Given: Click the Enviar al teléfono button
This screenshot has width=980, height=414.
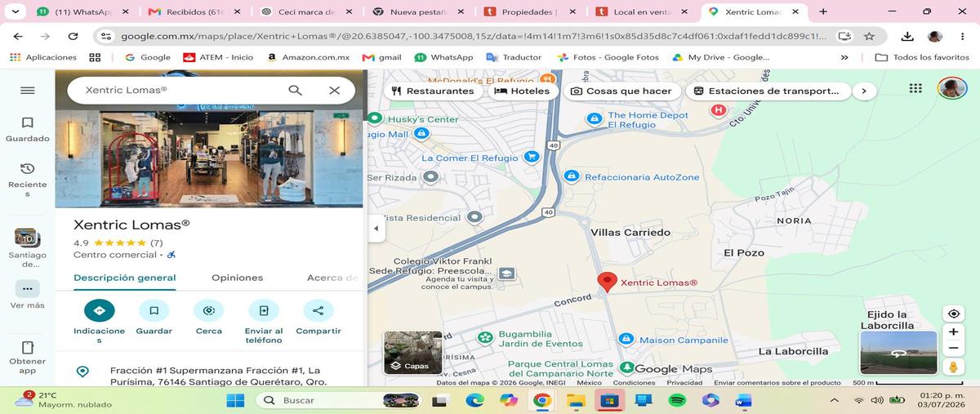Looking at the screenshot, I should tap(264, 310).
